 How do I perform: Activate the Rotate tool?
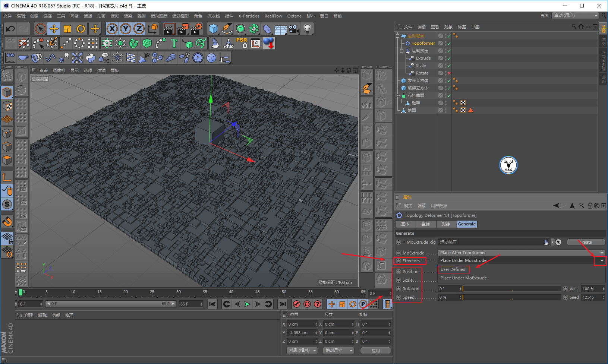click(81, 29)
